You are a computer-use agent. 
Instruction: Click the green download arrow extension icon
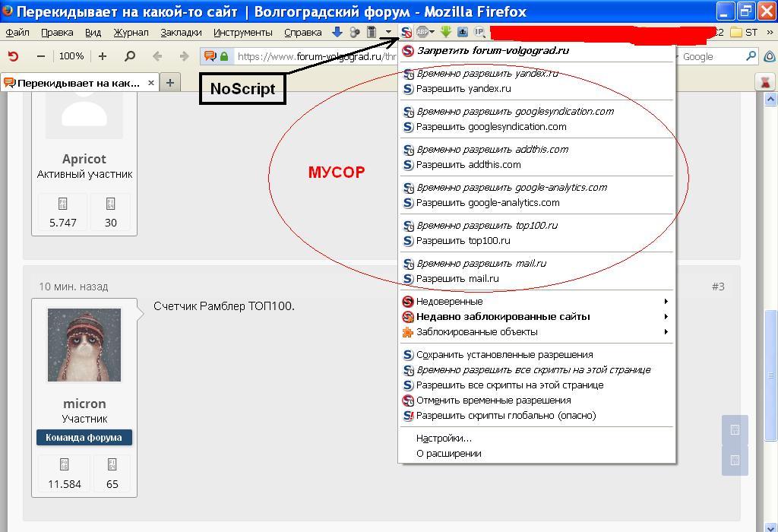(x=445, y=32)
